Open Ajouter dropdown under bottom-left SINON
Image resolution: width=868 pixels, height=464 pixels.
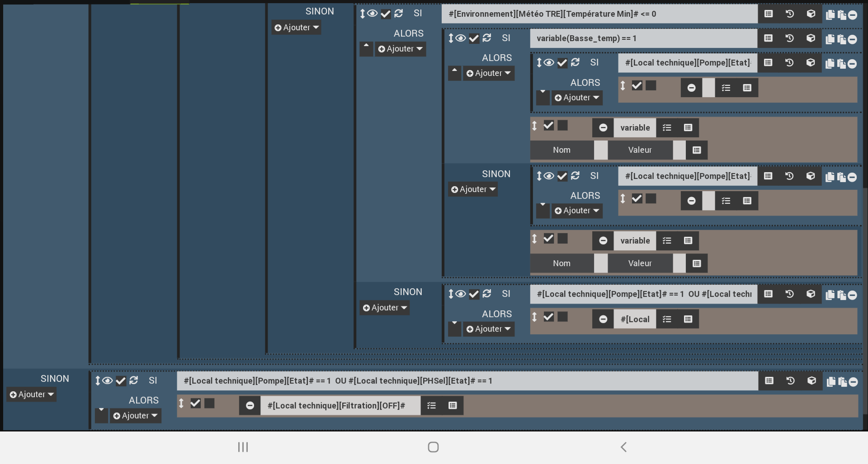pos(32,394)
